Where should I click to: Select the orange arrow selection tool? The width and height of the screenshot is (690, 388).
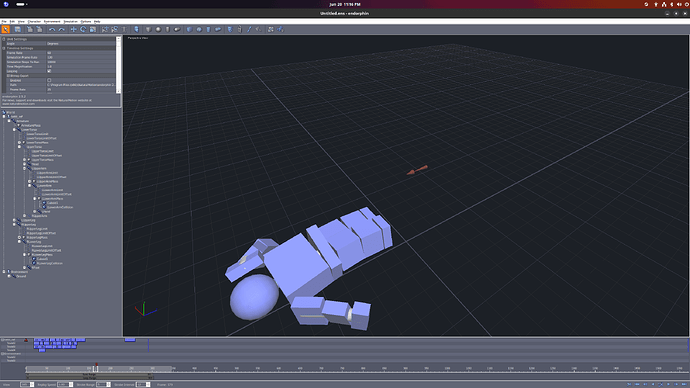pos(6,29)
